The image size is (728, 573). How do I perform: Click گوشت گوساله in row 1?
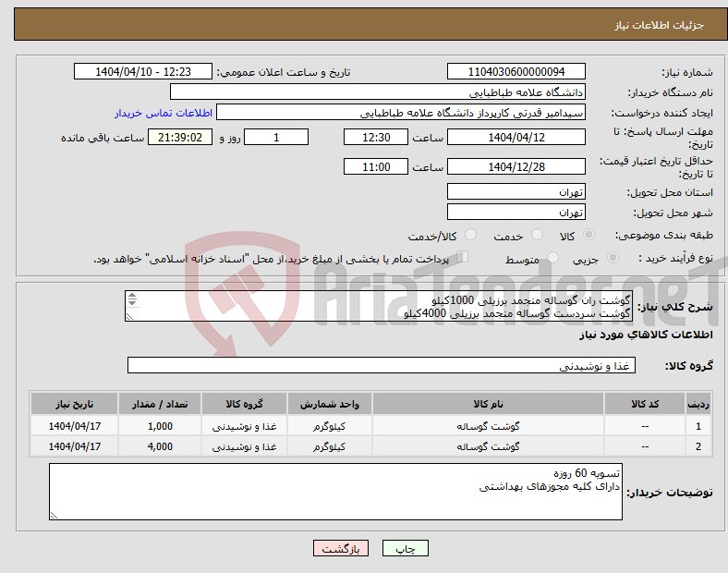[488, 426]
